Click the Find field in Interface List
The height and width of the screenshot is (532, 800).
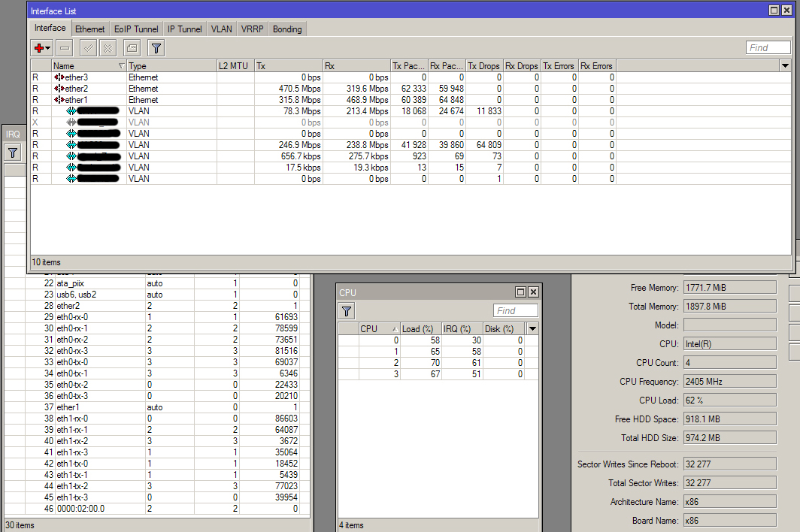pyautogui.click(x=768, y=48)
